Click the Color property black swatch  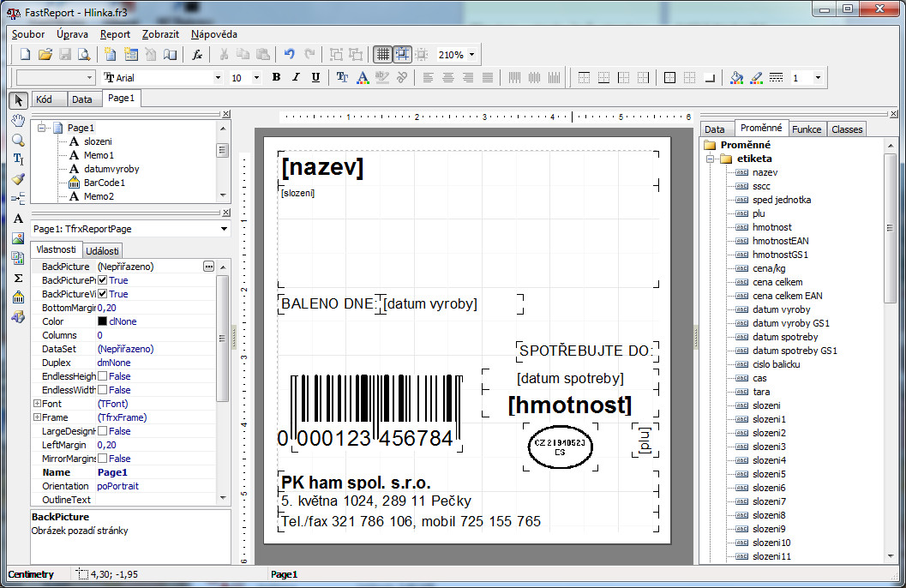click(x=102, y=321)
